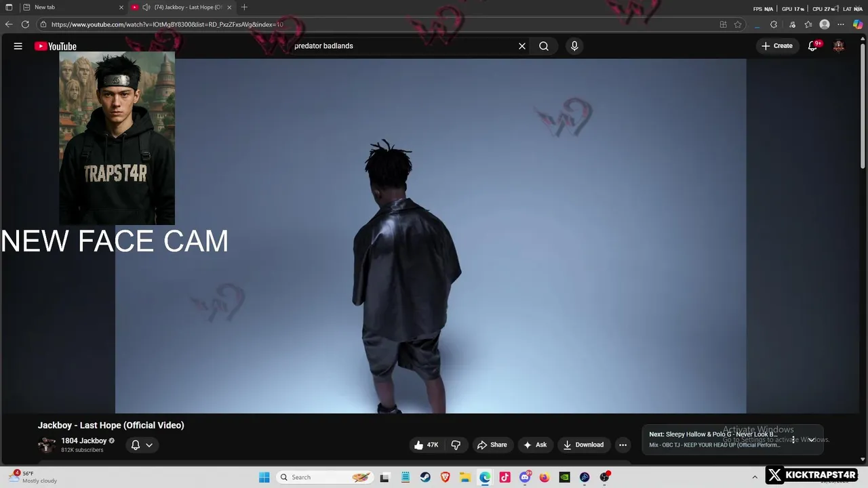The width and height of the screenshot is (868, 488).
Task: Download the video
Action: click(583, 445)
